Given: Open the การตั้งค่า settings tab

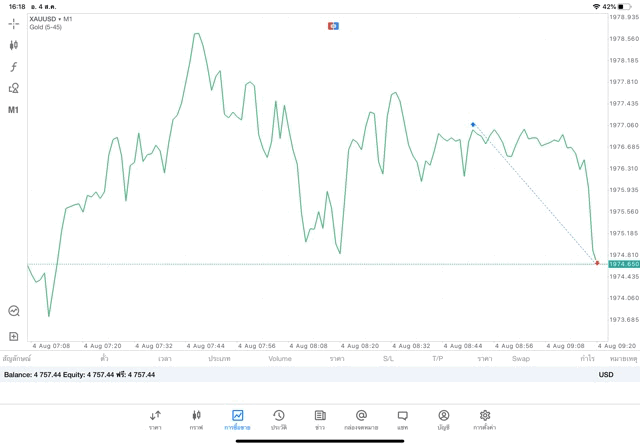Looking at the screenshot, I should click(x=485, y=419).
